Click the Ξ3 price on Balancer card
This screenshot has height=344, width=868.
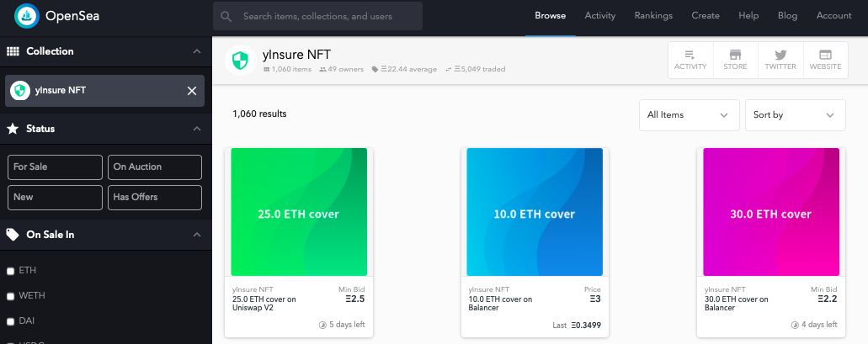coord(595,299)
